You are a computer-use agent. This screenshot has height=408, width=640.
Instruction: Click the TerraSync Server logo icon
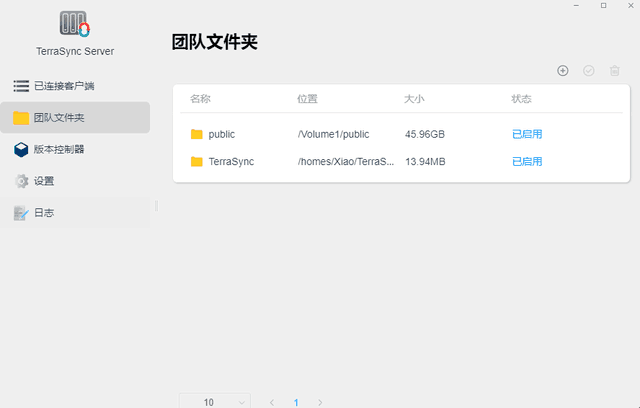[x=75, y=24]
